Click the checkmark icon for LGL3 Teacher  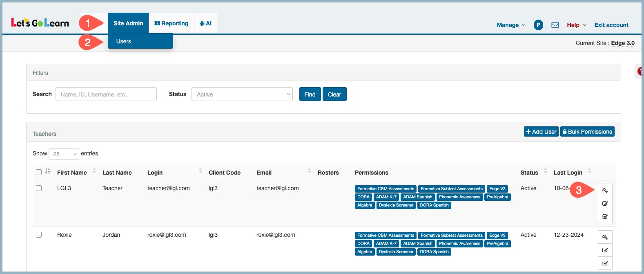point(605,217)
